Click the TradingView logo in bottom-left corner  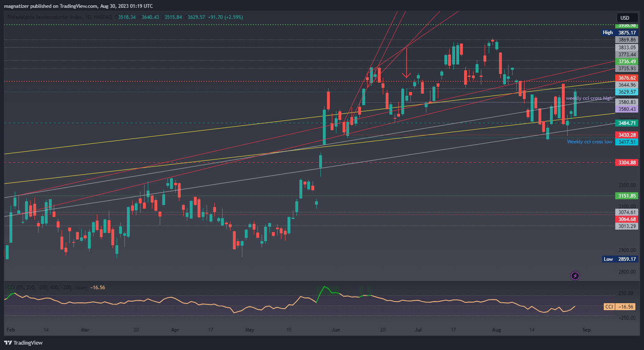[23, 343]
